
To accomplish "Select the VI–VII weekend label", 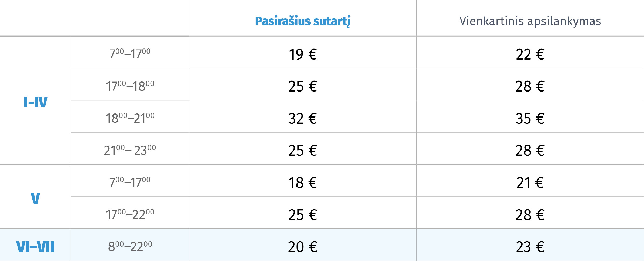I will [35, 247].
